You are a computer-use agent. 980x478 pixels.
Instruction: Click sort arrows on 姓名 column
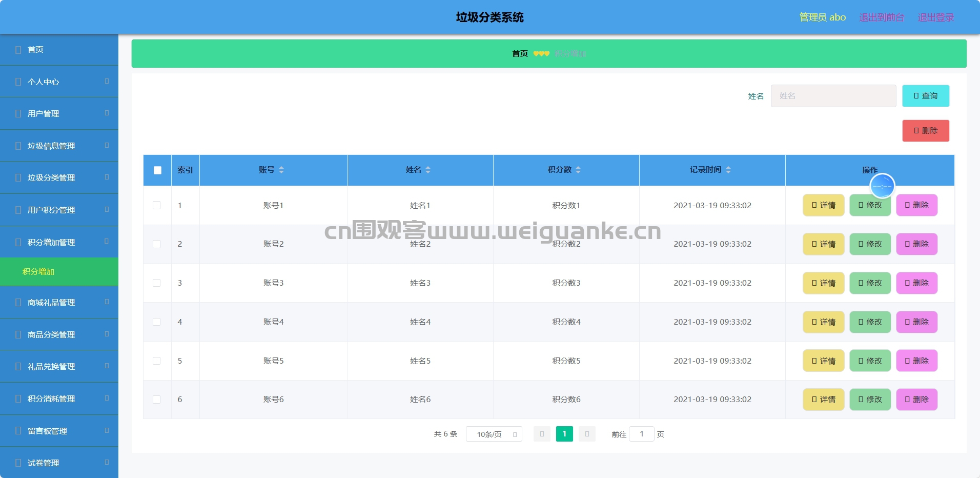(x=428, y=170)
